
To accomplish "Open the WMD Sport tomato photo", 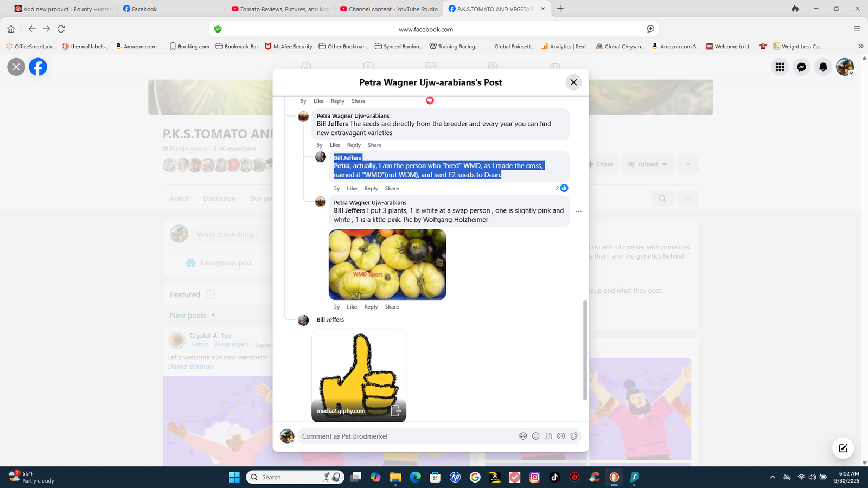I will coord(387,265).
